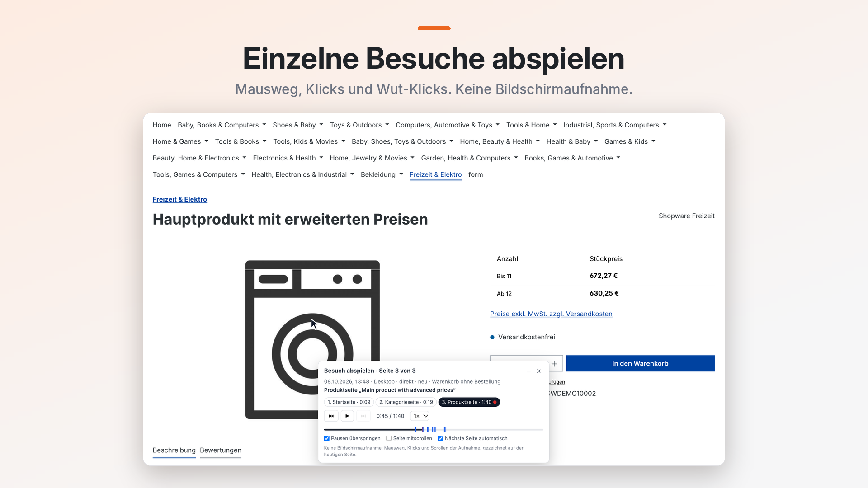Open the Shopware Freizeit manufacturer link
Screen dimensions: 868x488
click(x=686, y=216)
